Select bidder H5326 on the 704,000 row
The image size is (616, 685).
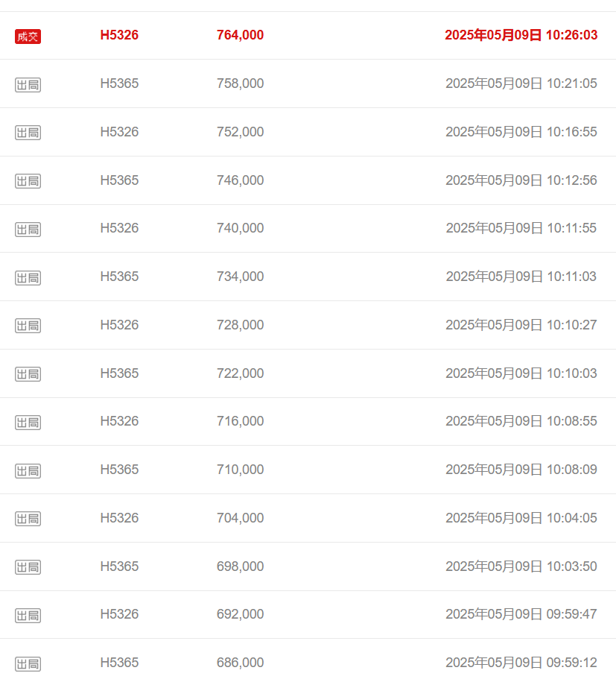click(119, 518)
